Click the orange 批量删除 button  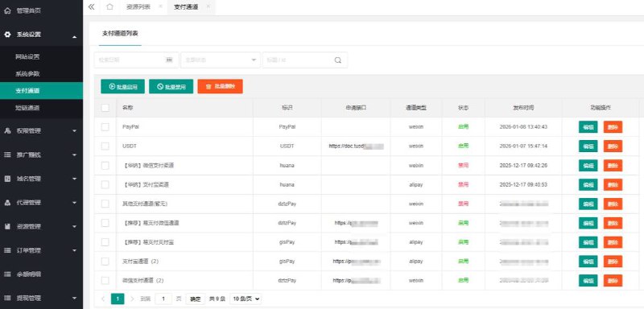point(220,87)
